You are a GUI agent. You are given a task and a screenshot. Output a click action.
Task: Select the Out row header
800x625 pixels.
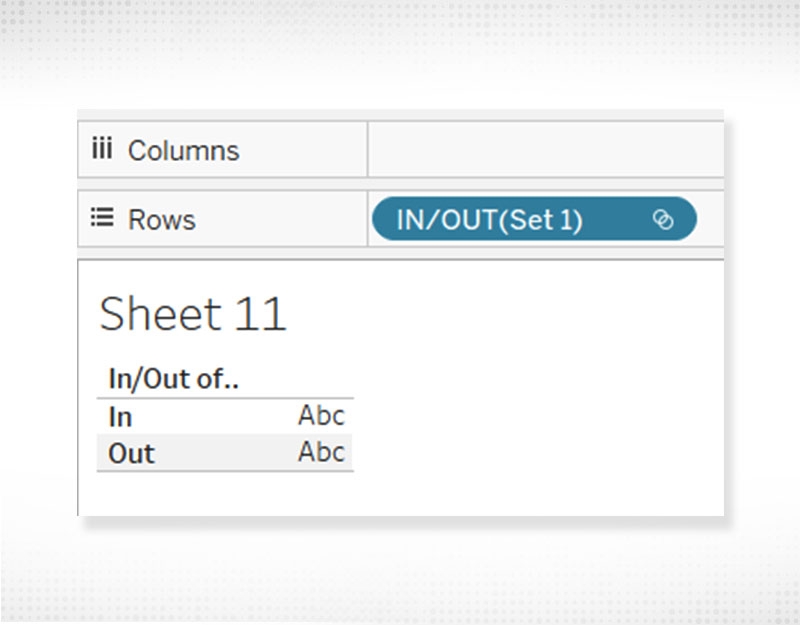pos(131,453)
